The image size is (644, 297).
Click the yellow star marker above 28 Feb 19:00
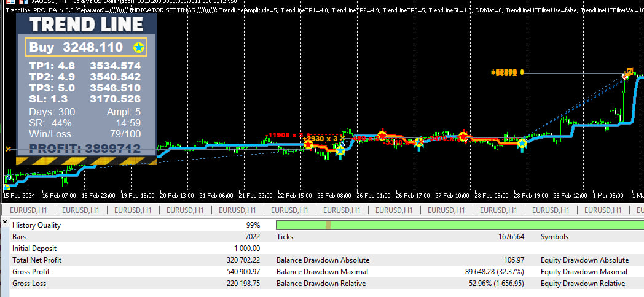(x=522, y=144)
